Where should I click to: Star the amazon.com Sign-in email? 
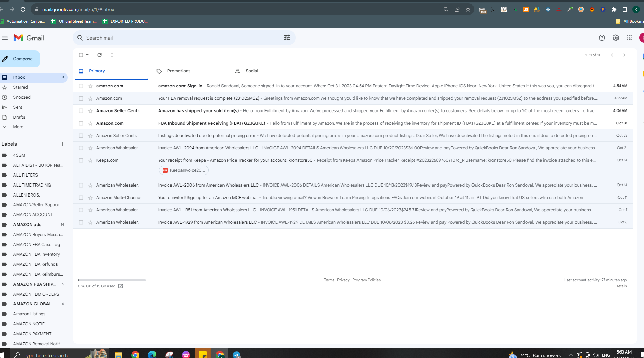90,86
